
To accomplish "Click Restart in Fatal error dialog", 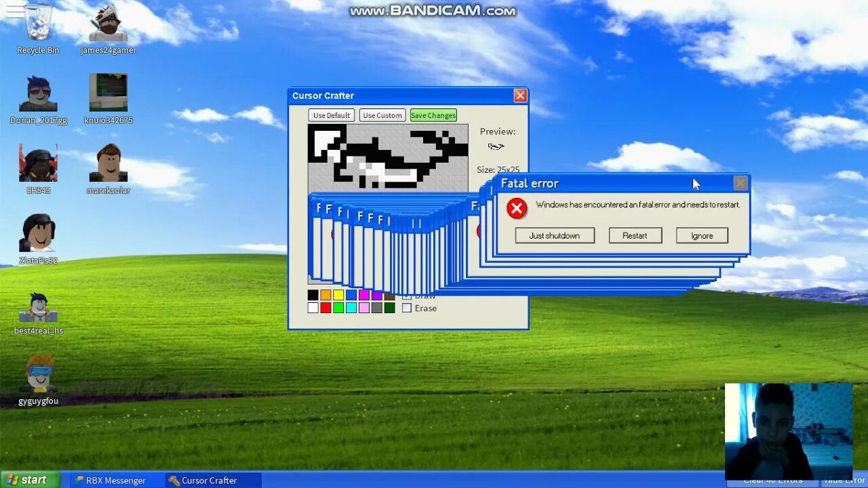I will point(635,235).
